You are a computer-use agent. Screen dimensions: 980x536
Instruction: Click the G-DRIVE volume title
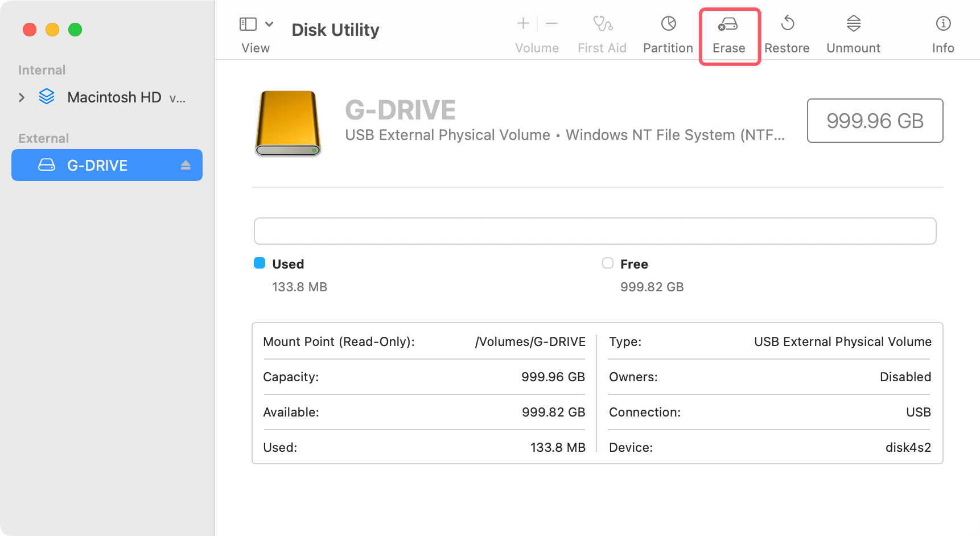[x=400, y=109]
